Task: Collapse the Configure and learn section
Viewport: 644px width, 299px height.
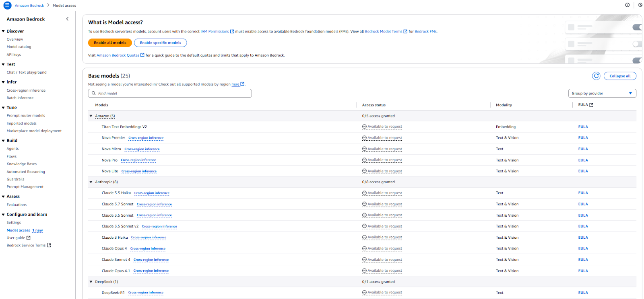Action: point(3,215)
